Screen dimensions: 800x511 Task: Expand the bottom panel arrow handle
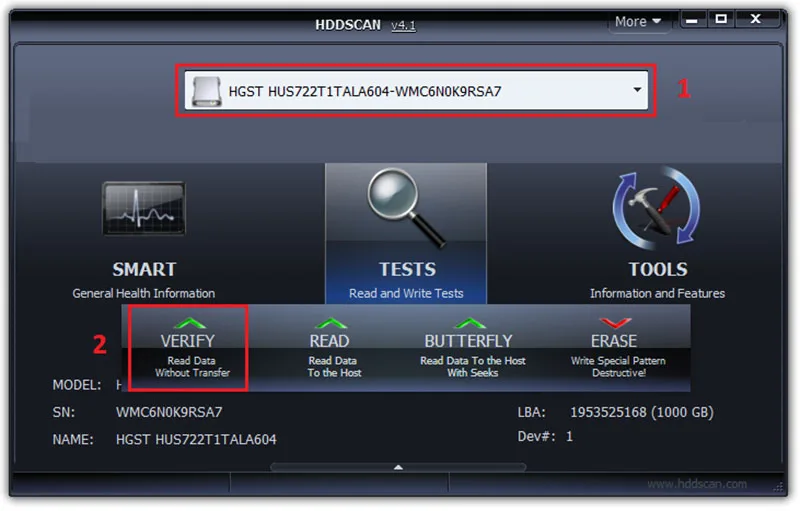[x=398, y=467]
